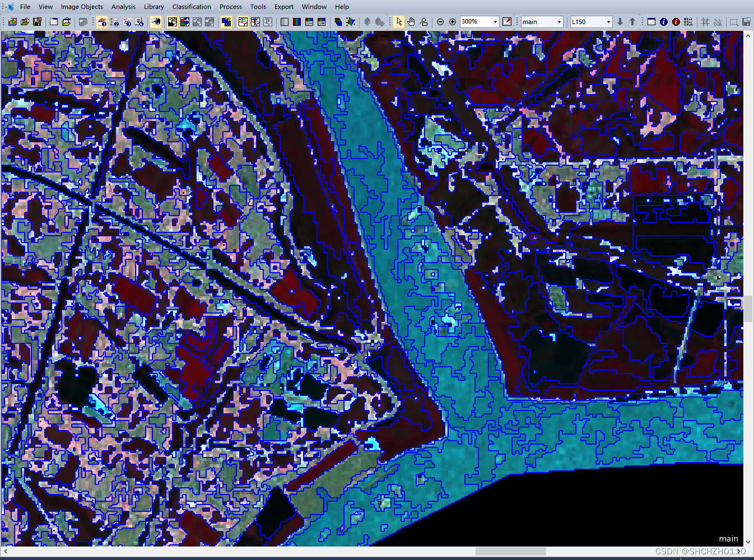Activate the zoom out tool
754x560 pixels.
[x=440, y=22]
